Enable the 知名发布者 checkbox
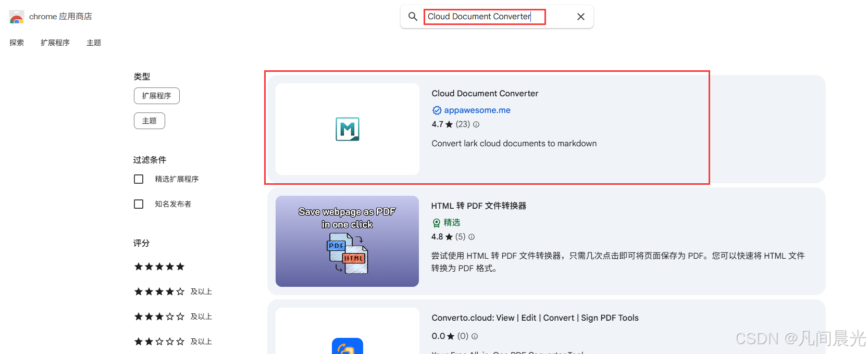868x354 pixels. coord(139,204)
